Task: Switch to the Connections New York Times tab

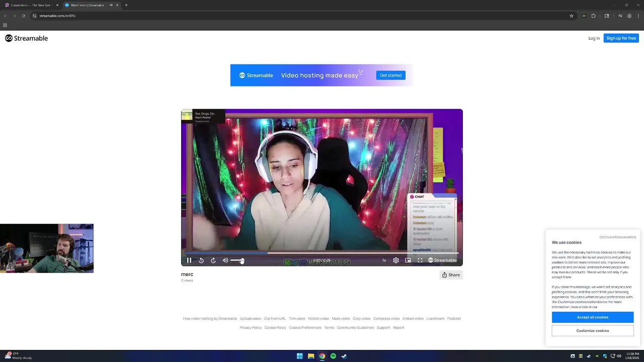Action: tap(30, 5)
